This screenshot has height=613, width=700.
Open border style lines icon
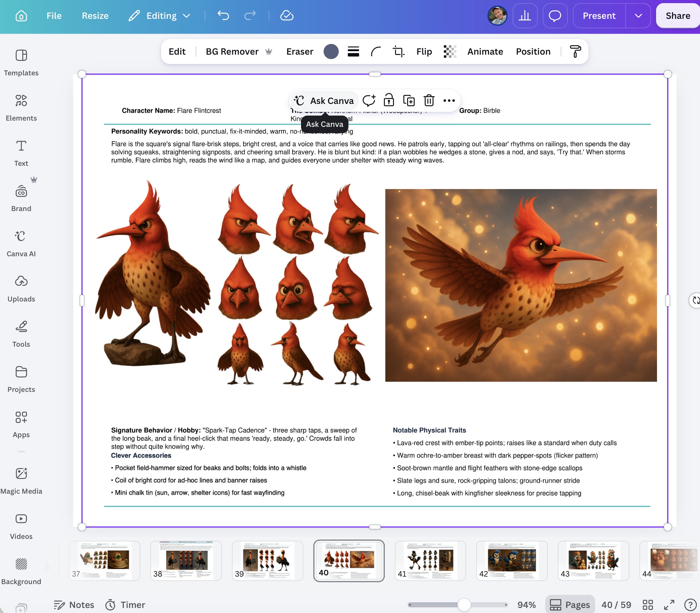[353, 52]
